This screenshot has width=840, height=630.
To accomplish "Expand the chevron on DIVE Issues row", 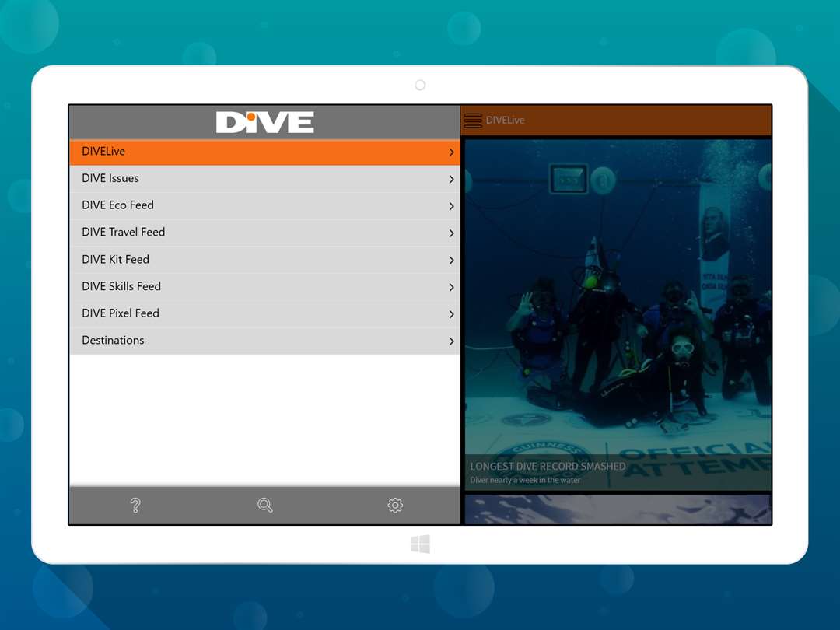I will point(452,180).
